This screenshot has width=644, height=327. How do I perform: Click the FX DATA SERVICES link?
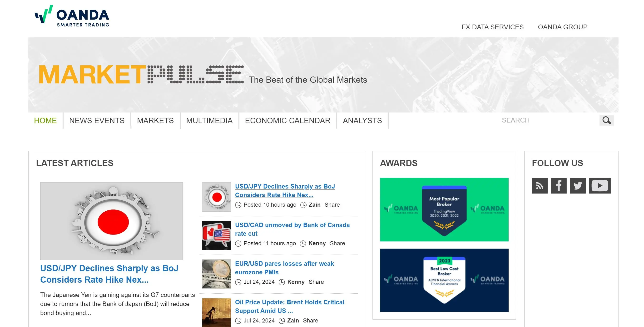(x=492, y=27)
